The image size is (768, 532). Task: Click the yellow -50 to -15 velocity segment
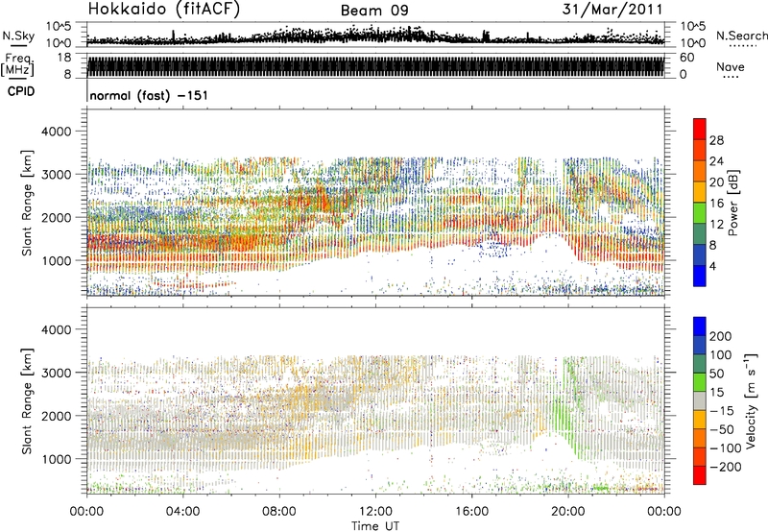[x=700, y=420]
